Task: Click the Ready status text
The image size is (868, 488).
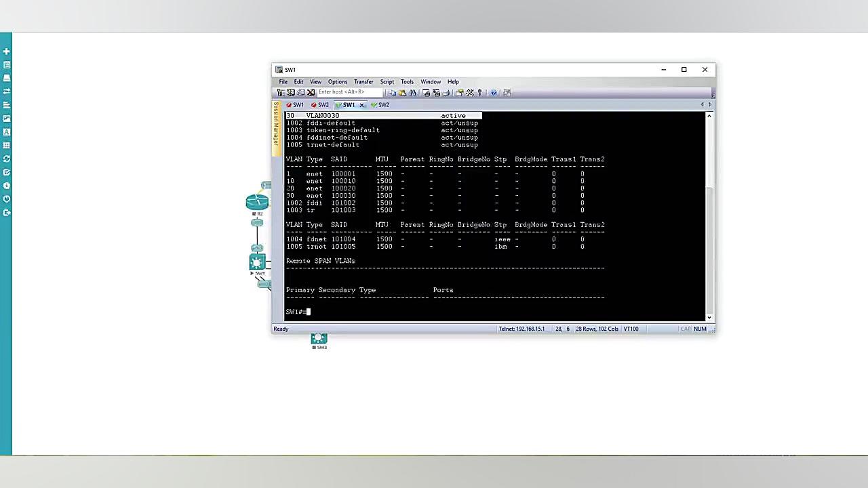Action: point(281,329)
